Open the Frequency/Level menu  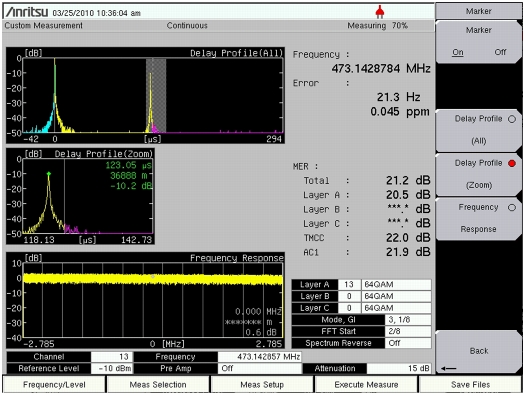54,385
